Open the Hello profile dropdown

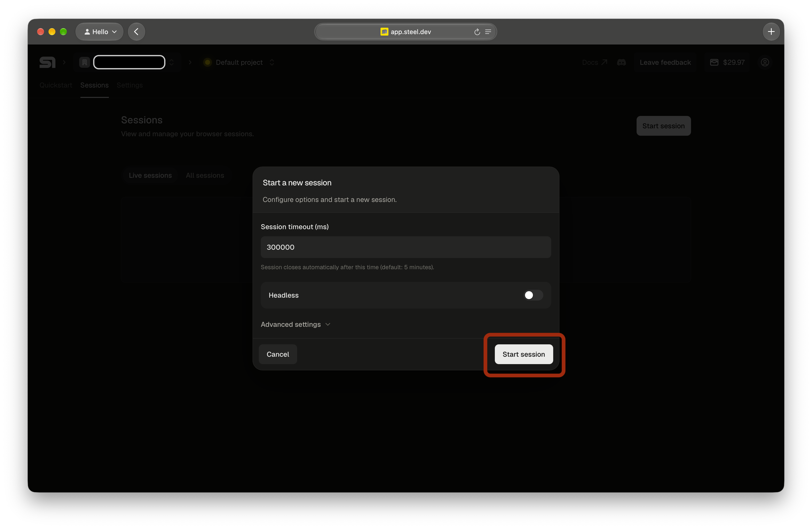coord(100,32)
